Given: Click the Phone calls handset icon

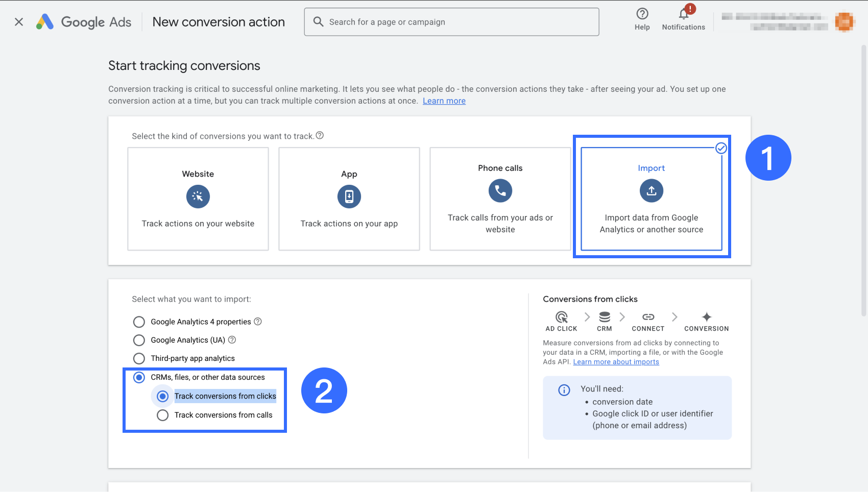Looking at the screenshot, I should click(500, 191).
